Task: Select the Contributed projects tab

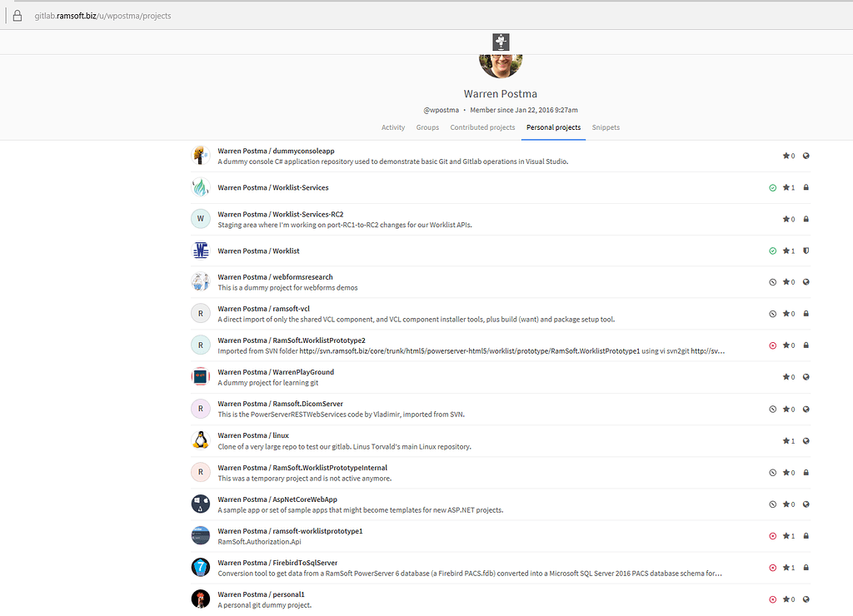Action: 482,127
